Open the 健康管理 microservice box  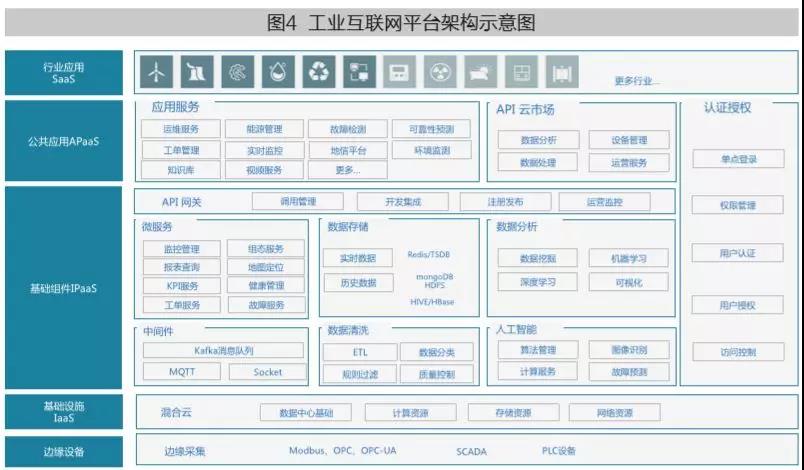coord(266,285)
